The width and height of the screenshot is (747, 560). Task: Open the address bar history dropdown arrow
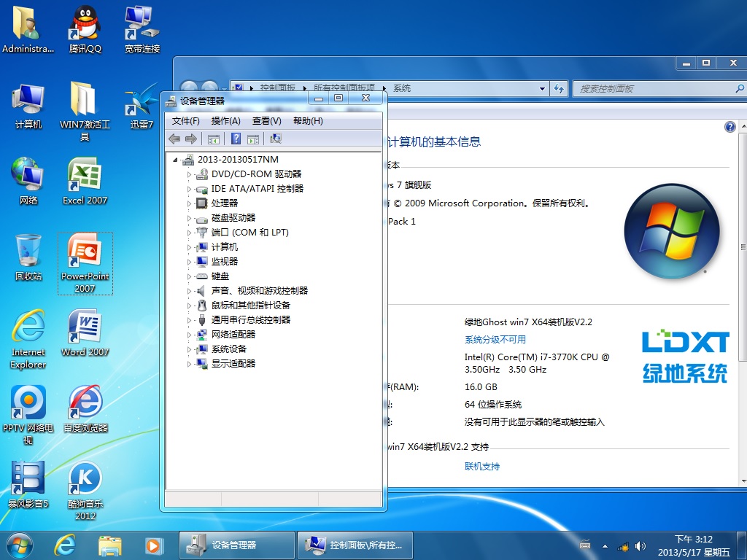[x=542, y=88]
